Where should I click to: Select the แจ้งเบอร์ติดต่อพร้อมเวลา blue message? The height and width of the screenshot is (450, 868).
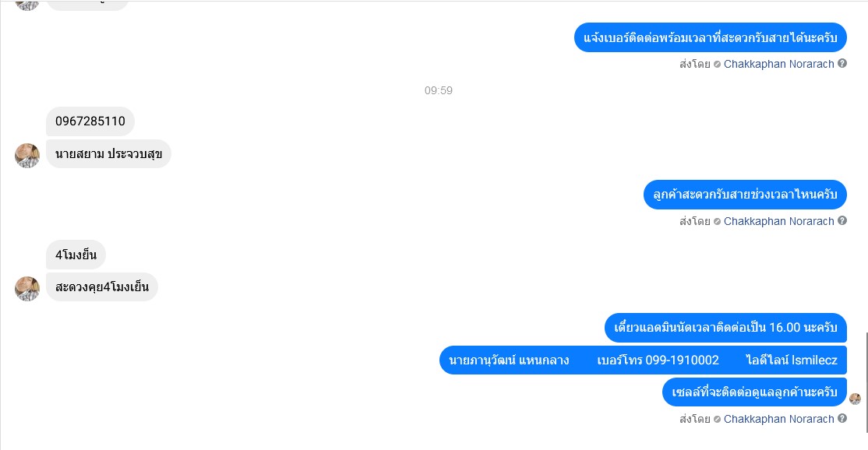(x=711, y=37)
